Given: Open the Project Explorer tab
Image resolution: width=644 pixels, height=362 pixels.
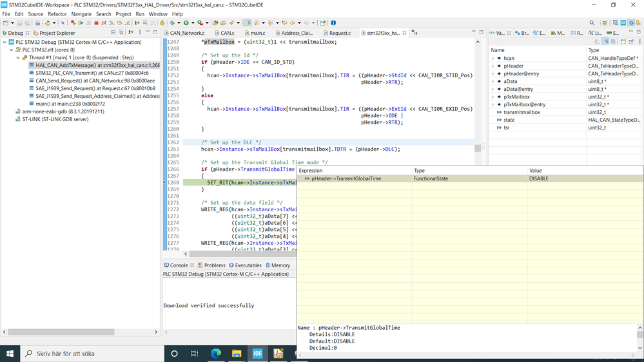Looking at the screenshot, I should click(54, 33).
